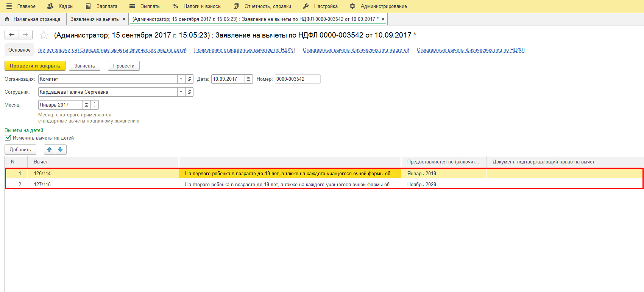Move deduction row down
The width and height of the screenshot is (644, 292).
pyautogui.click(x=61, y=149)
